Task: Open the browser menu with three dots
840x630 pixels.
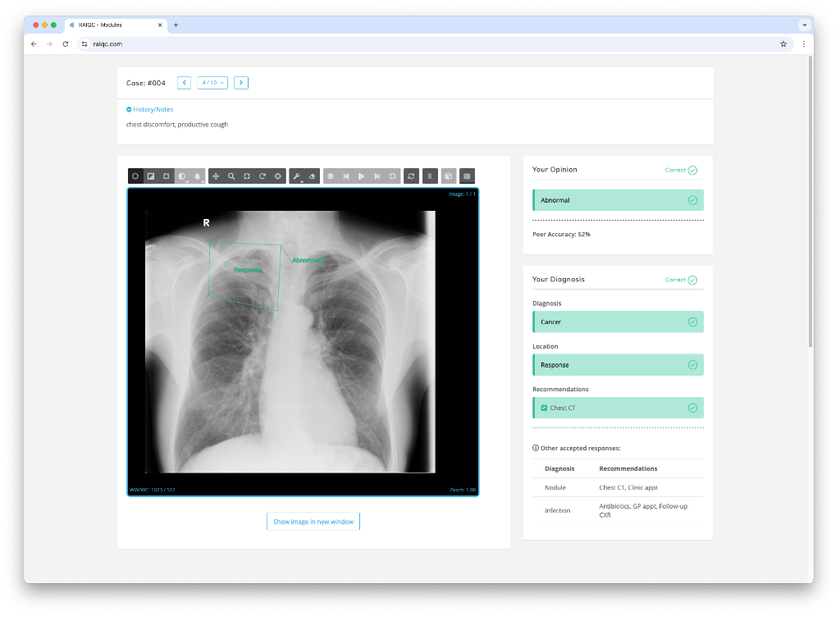Action: 805,44
